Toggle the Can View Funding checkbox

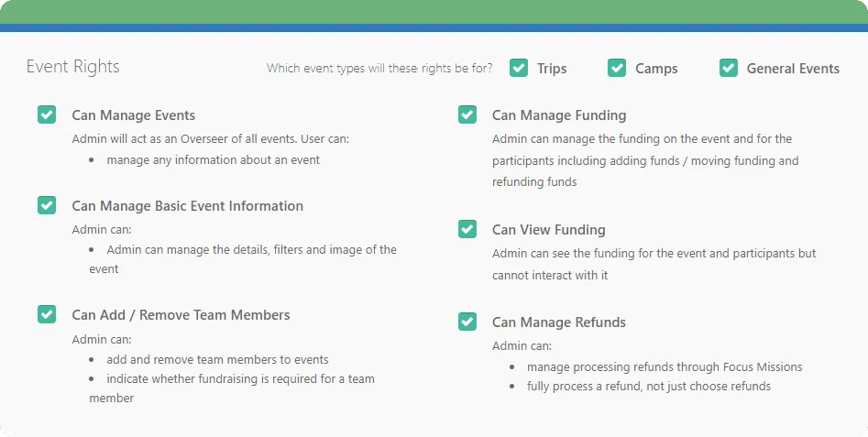click(467, 229)
